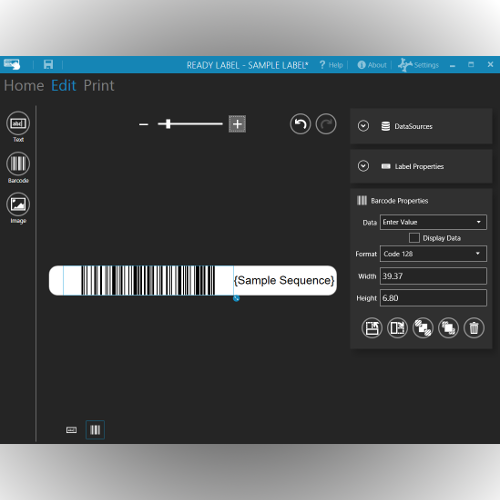Click the DataSources panel title

tap(413, 126)
